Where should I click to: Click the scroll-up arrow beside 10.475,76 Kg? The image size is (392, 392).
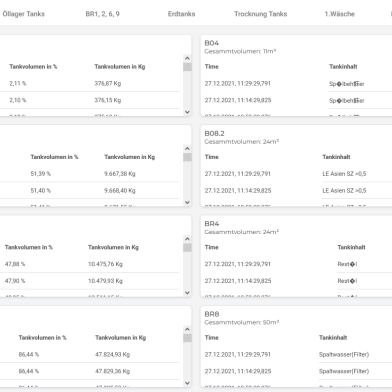click(187, 239)
